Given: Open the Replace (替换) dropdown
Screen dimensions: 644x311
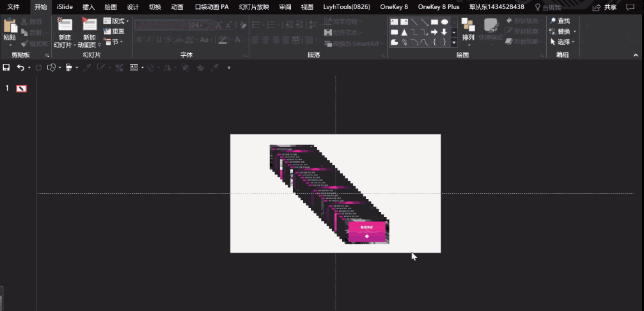Looking at the screenshot, I should tap(562, 31).
